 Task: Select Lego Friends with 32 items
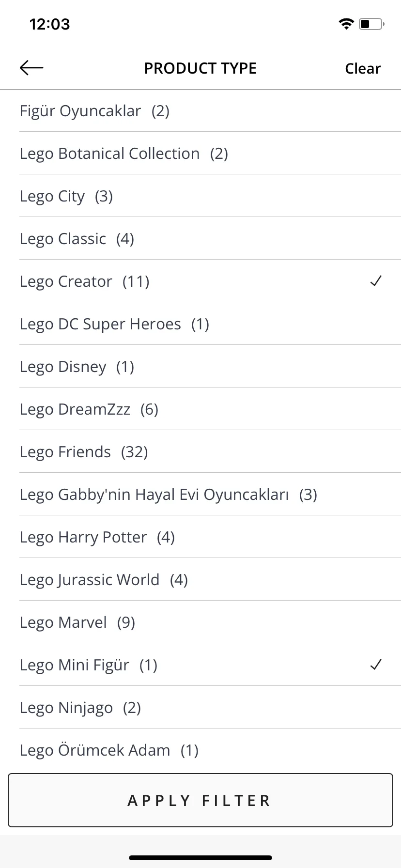pyautogui.click(x=210, y=451)
